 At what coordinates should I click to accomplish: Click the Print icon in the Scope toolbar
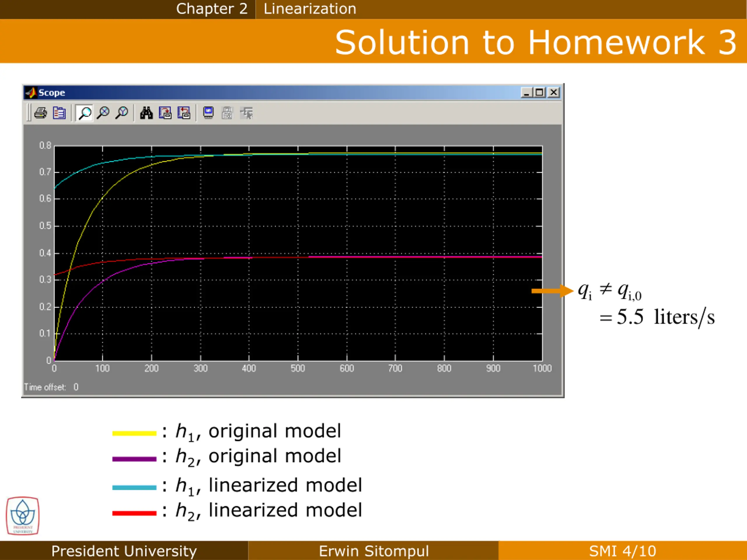pyautogui.click(x=41, y=113)
